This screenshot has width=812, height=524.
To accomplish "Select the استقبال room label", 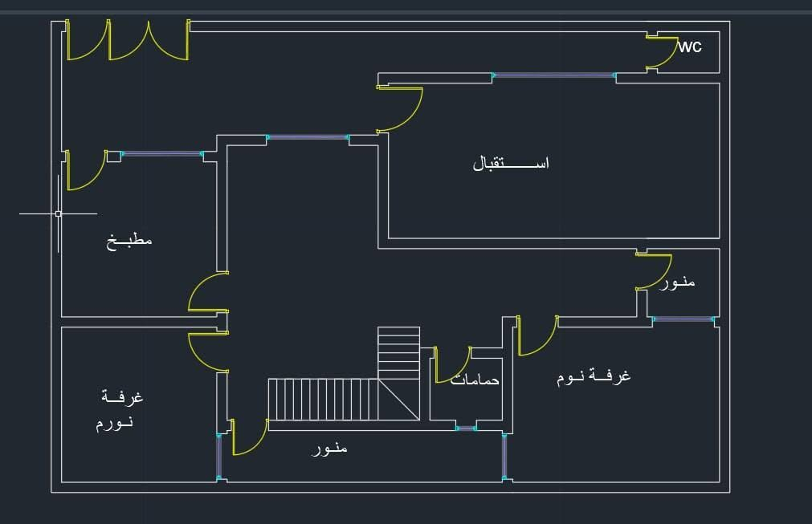I will click(511, 163).
